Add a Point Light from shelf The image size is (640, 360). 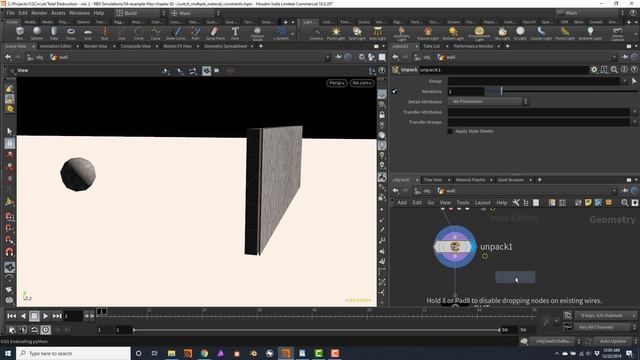coord(336,33)
